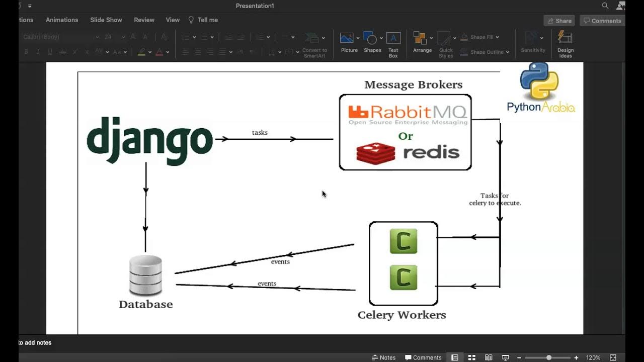The width and height of the screenshot is (644, 362).
Task: Expand Shape Outline dropdown arrow
Action: point(507,52)
